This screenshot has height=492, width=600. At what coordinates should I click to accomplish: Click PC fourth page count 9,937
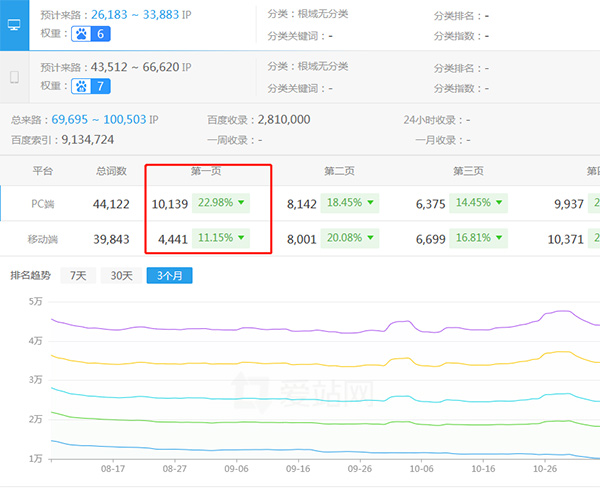(x=569, y=204)
